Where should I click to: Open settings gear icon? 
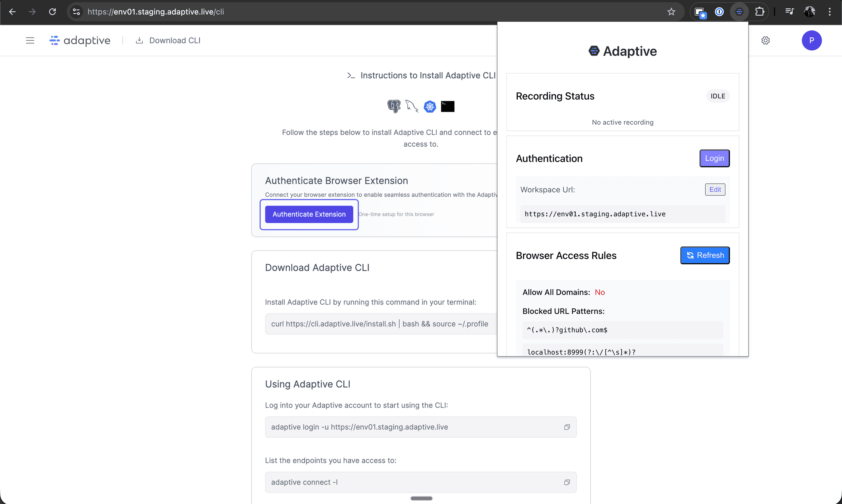[x=765, y=40]
